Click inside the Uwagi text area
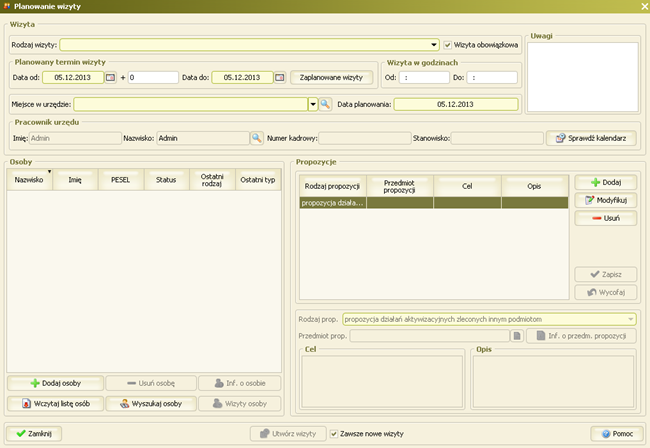The height and width of the screenshot is (448, 650). [x=582, y=77]
